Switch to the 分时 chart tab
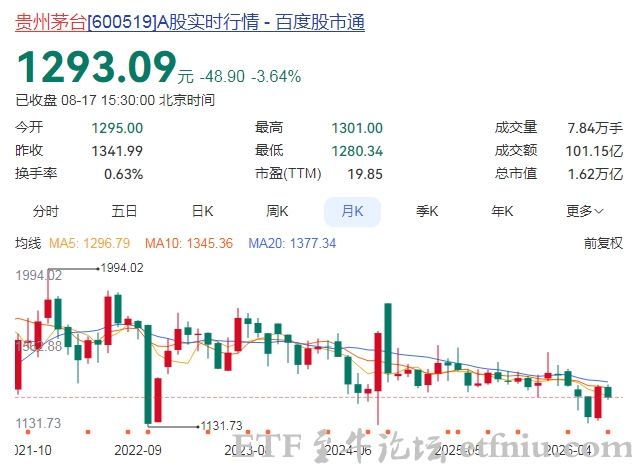Screen dimensions: 637x471 pyautogui.click(x=46, y=211)
